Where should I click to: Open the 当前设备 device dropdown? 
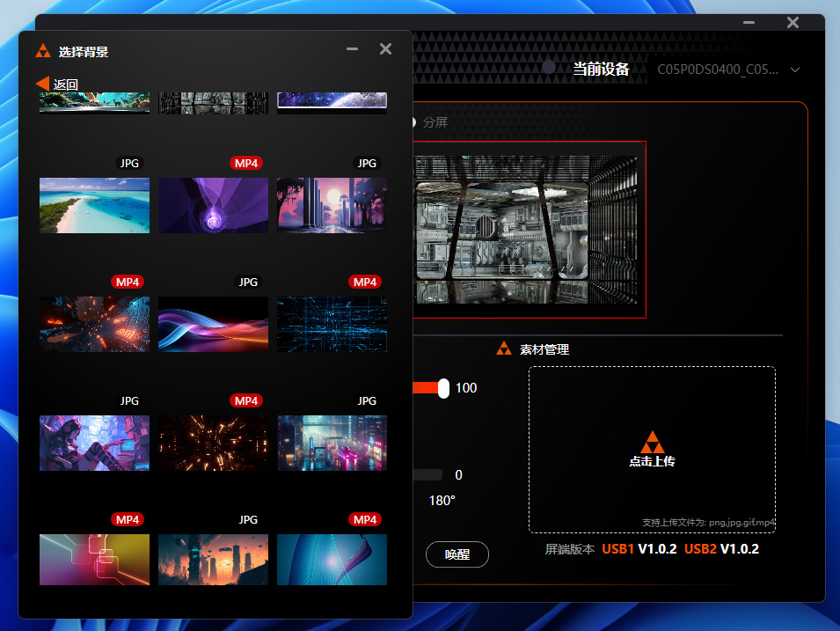[x=728, y=70]
